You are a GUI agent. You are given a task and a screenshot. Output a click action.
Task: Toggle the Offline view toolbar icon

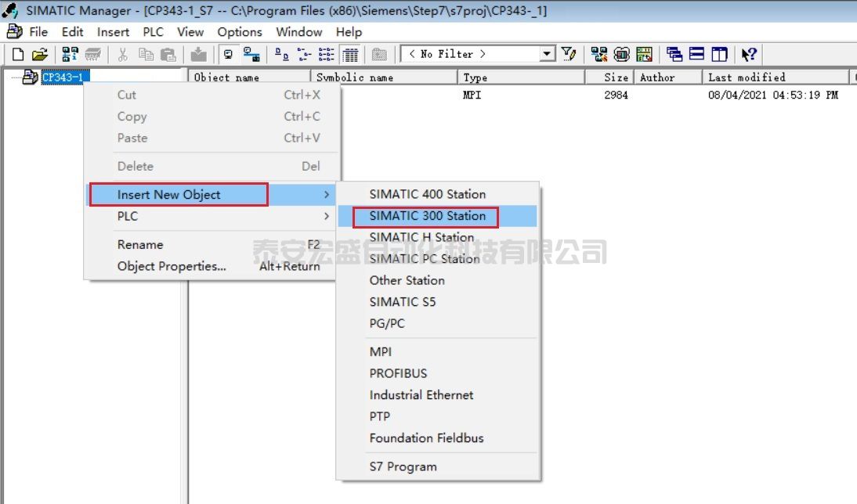pos(229,54)
